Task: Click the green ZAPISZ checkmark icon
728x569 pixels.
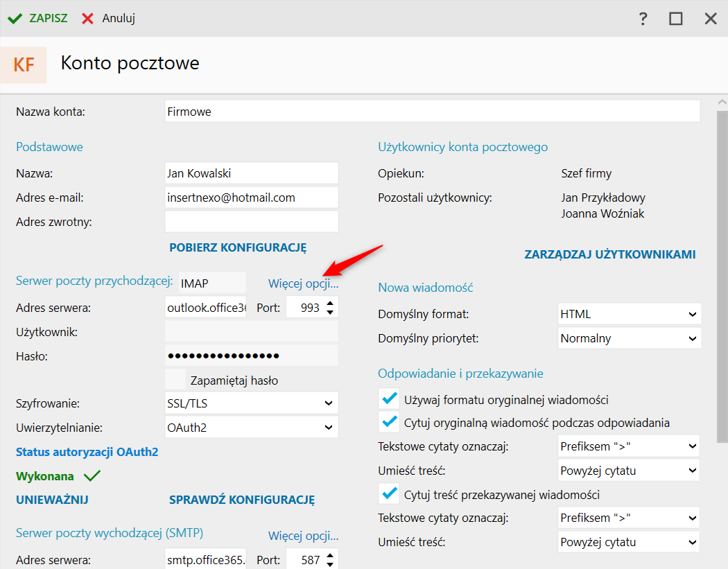Action: click(x=15, y=19)
